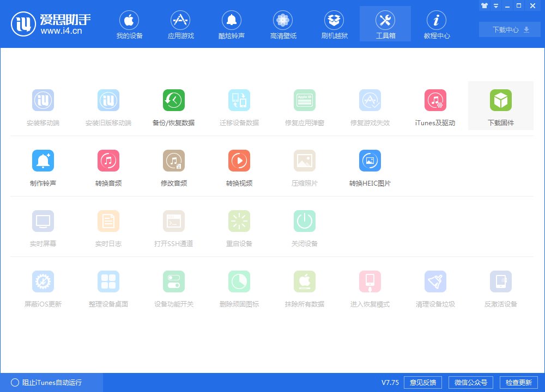The height and width of the screenshot is (392, 545).
Task: Open the 备份/恢复数据 backup tool
Action: 174,106
